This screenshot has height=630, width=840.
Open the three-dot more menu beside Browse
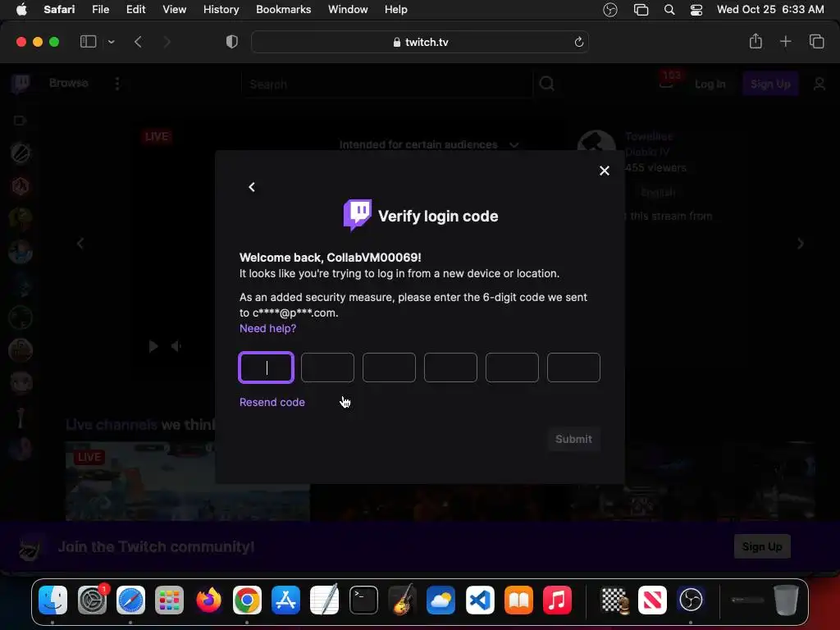[x=117, y=84]
